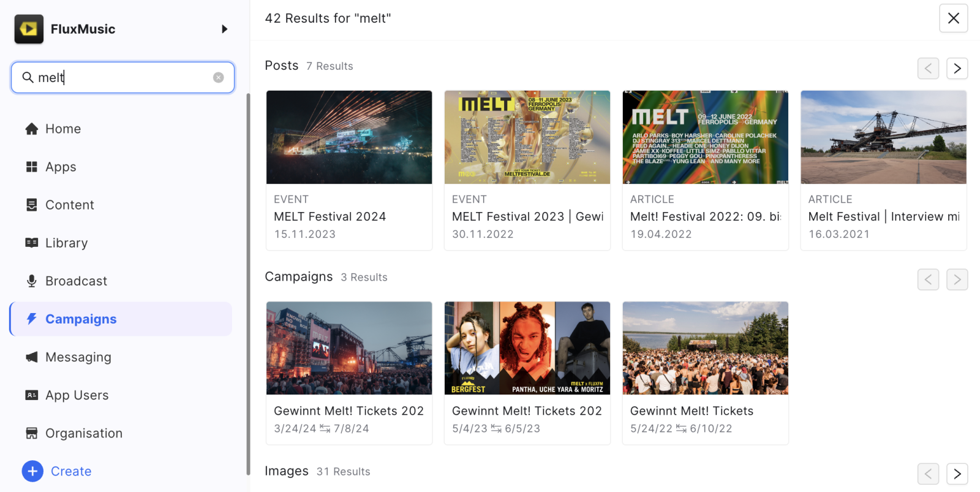Screen dimensions: 980x492
Task: Click the title "MELT Festival 2023 | Gewi"
Action: click(528, 216)
